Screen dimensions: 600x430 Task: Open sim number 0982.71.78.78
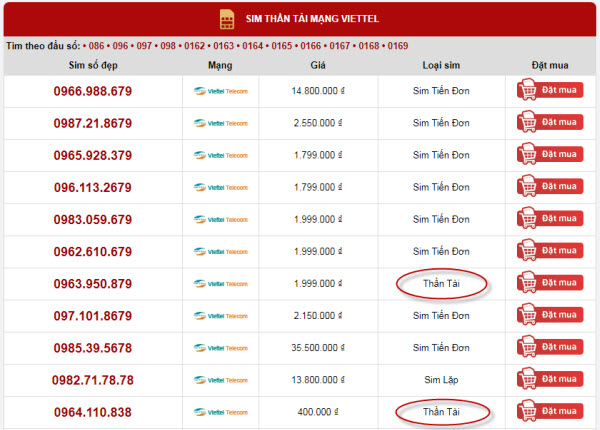click(x=93, y=381)
